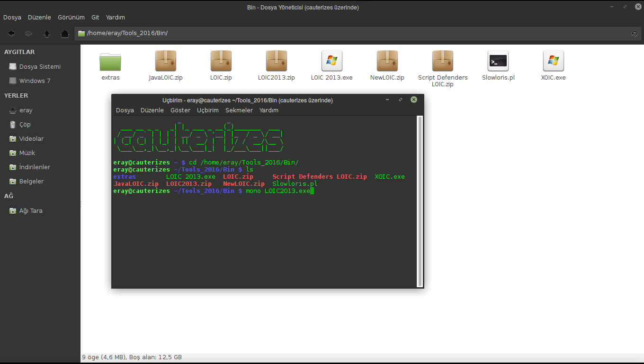The width and height of the screenshot is (644, 364).
Task: Open the Git menu in the file manager
Action: [x=95, y=18]
